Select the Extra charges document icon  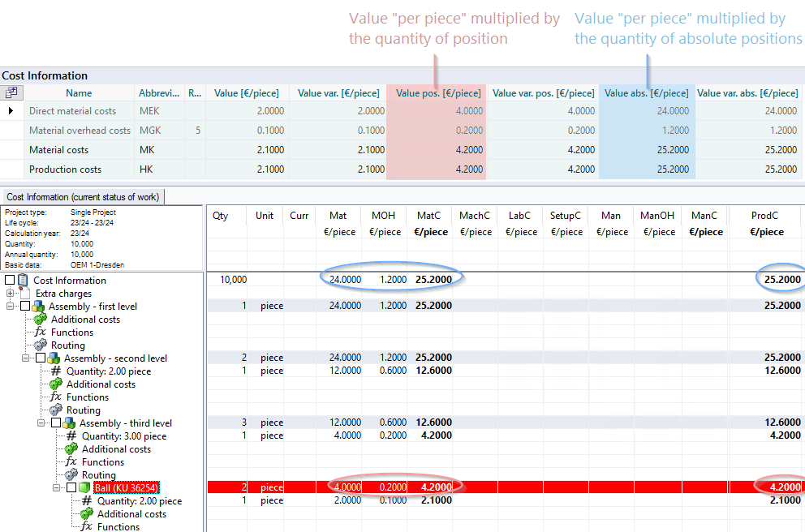pyautogui.click(x=25, y=294)
